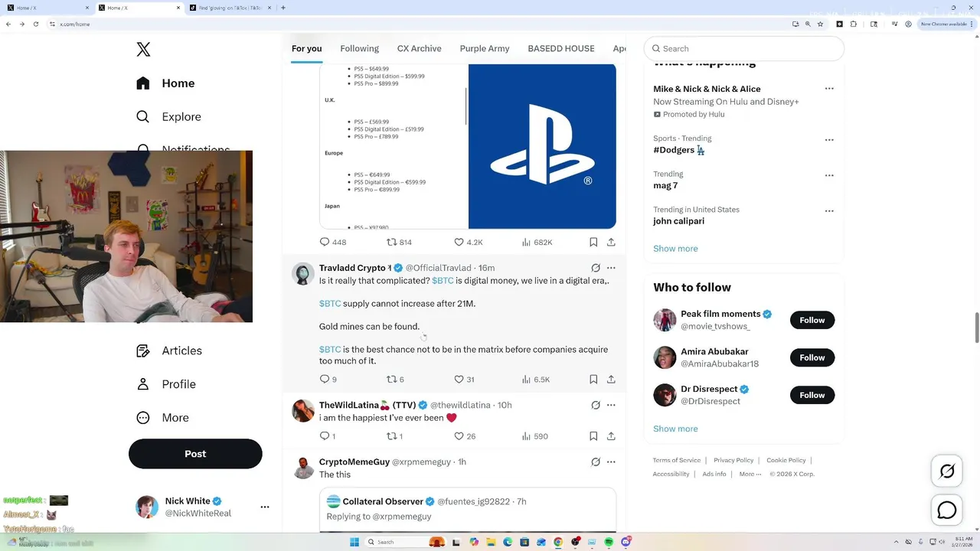
Task: Open Spotify from the taskbar
Action: (609, 542)
